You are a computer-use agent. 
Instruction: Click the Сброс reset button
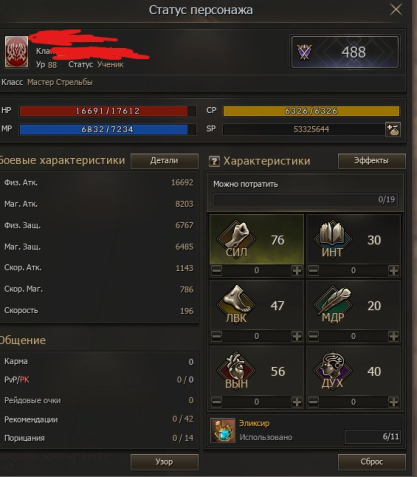[372, 462]
